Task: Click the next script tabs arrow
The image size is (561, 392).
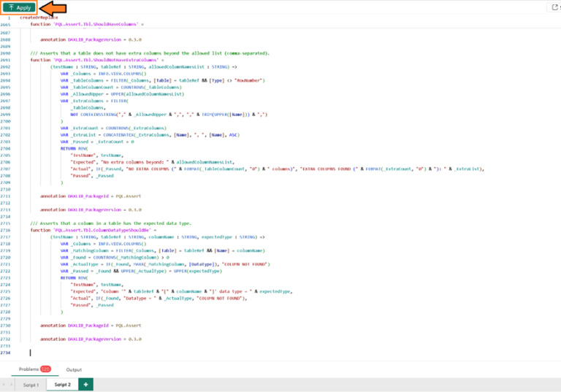Action: click(x=11, y=385)
